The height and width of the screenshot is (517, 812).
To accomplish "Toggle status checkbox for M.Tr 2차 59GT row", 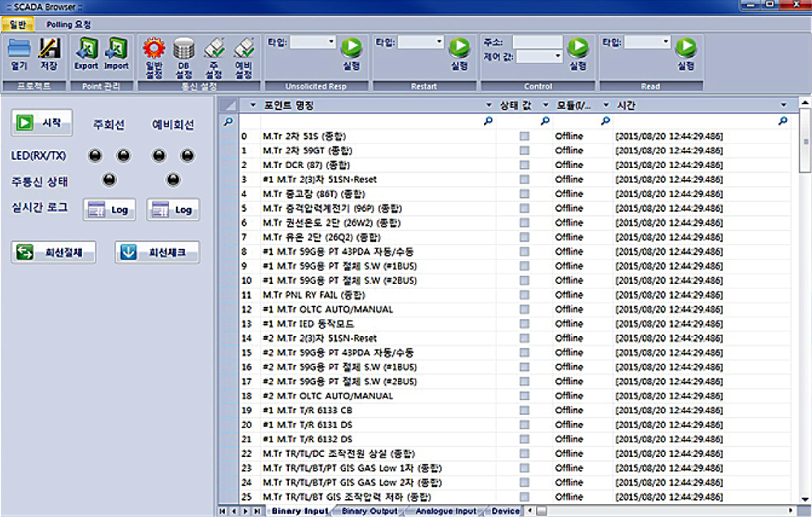I will (525, 151).
